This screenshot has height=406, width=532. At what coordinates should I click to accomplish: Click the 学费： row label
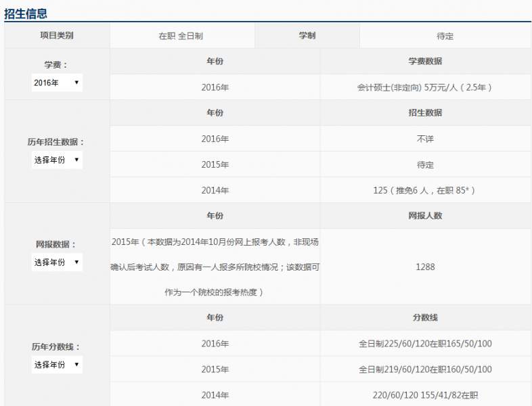[x=56, y=65]
